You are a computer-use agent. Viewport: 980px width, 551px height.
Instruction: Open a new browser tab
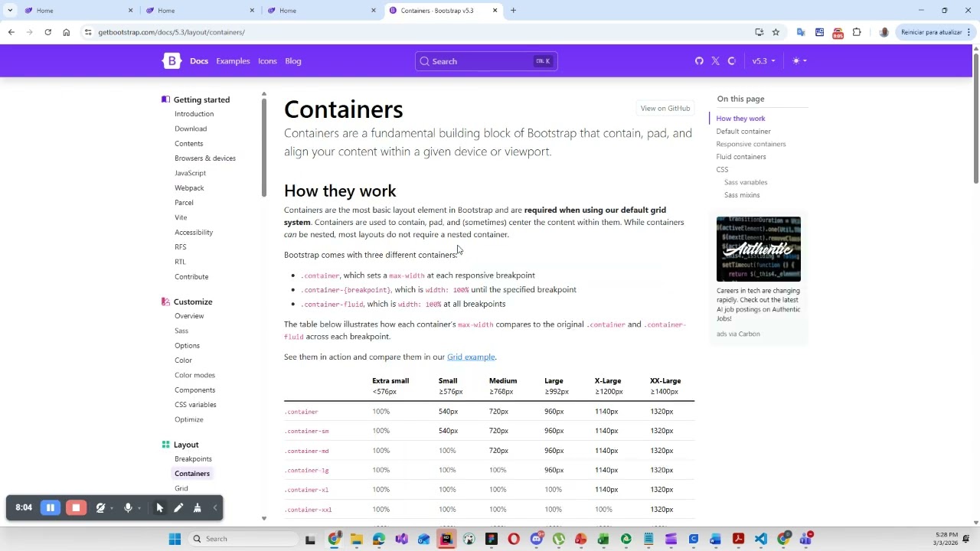pos(513,11)
